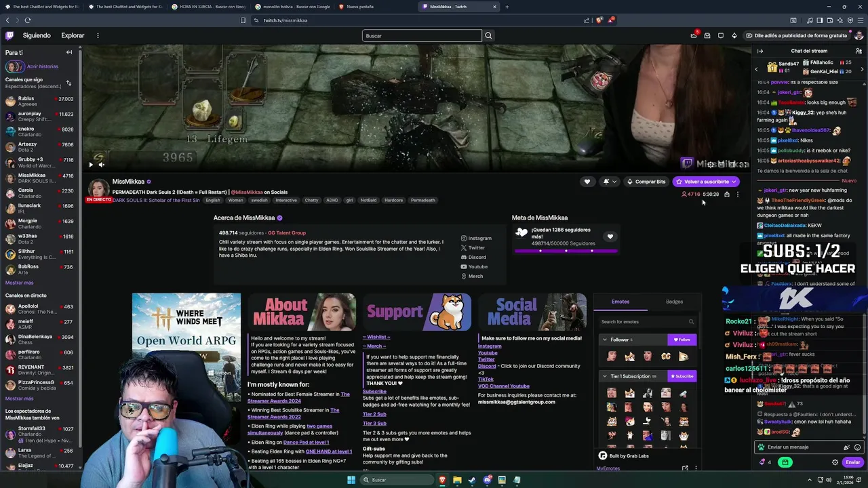
Task: Play the paused stream video
Action: tap(91, 164)
